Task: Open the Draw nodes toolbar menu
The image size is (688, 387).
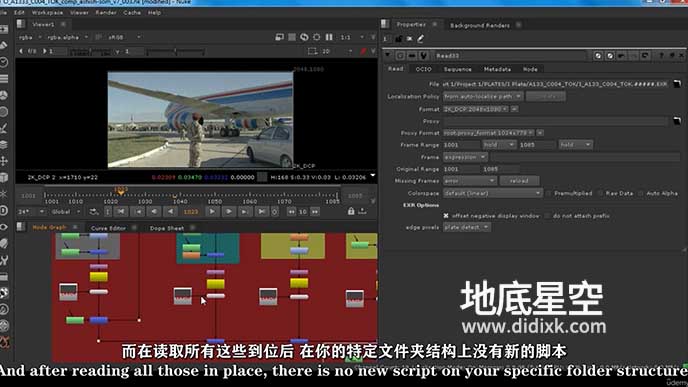Action: pyautogui.click(x=4, y=46)
